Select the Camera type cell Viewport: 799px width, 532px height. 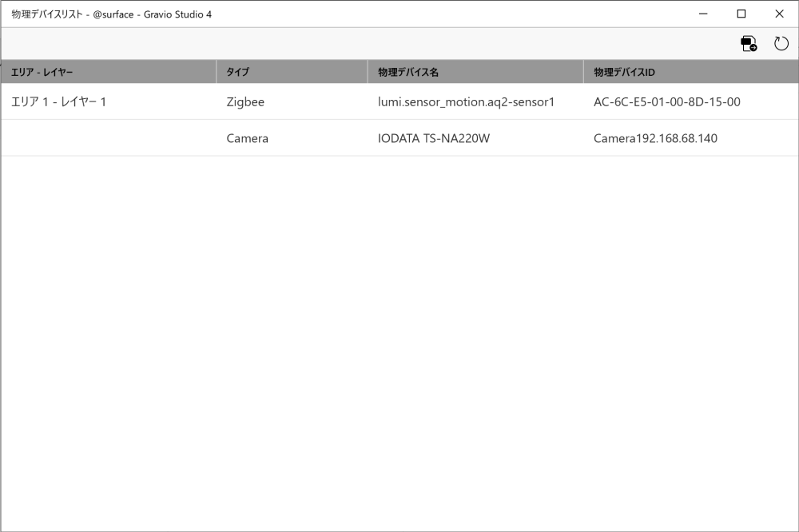[x=248, y=138]
